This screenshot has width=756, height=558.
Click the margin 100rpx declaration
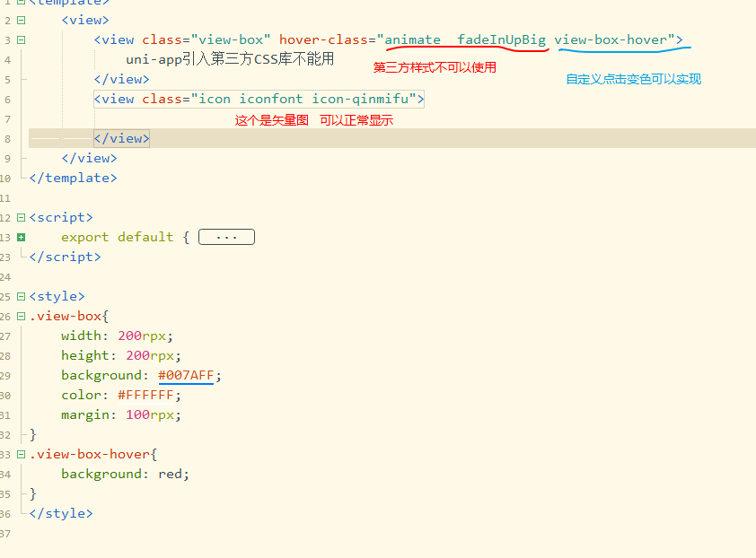pyautogui.click(x=121, y=414)
